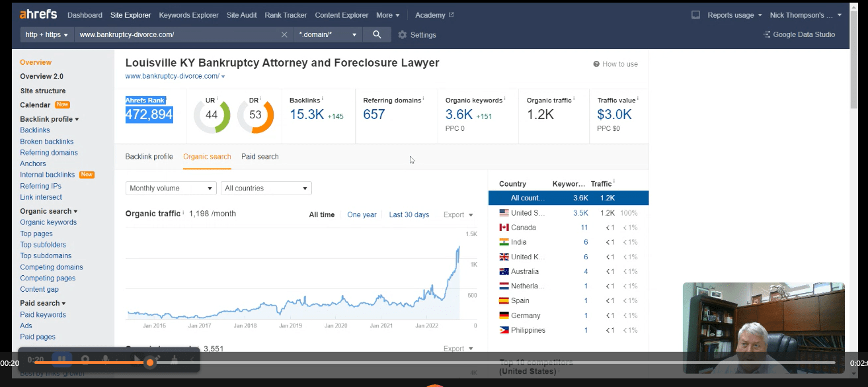Open Referring domains in sidebar
The width and height of the screenshot is (868, 387).
(49, 153)
